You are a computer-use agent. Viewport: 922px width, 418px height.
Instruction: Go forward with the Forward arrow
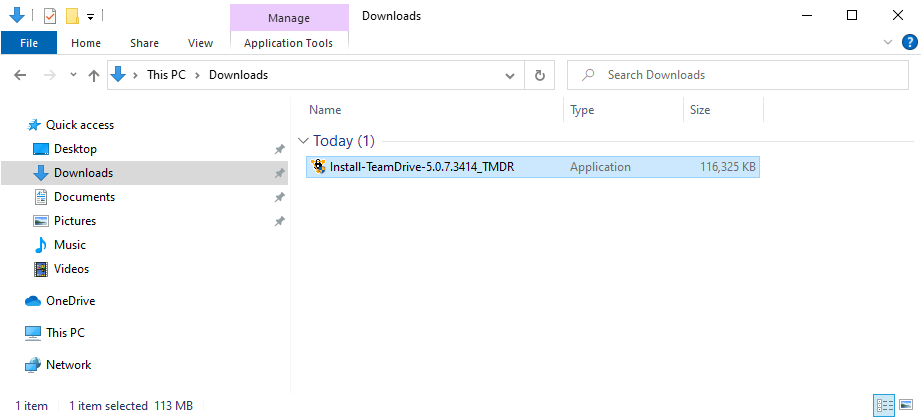tap(50, 75)
